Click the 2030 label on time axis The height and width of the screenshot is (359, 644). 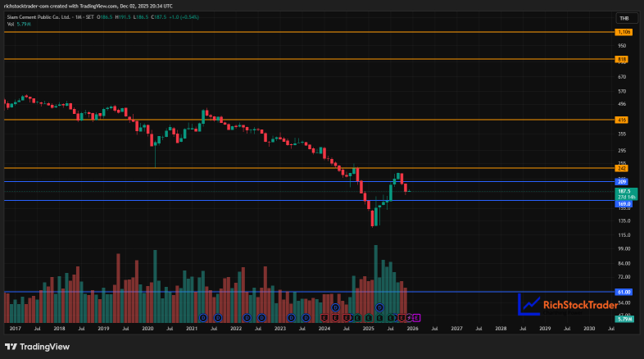coord(589,329)
